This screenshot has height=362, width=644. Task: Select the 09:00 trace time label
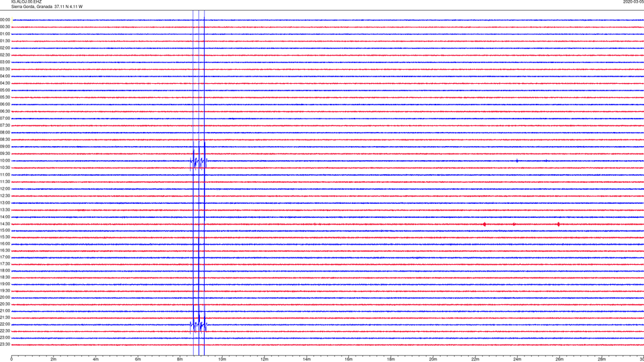tap(5, 147)
